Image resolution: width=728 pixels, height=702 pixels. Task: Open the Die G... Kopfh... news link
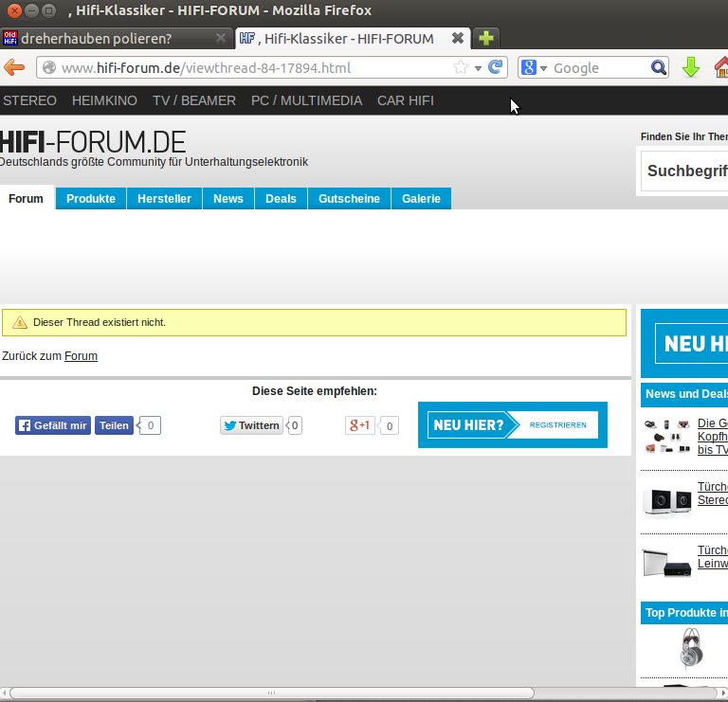[713, 437]
